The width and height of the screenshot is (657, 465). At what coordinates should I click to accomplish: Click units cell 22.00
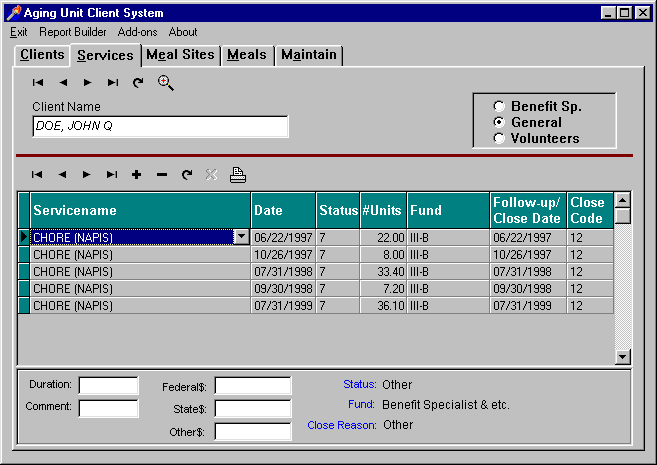click(x=383, y=238)
